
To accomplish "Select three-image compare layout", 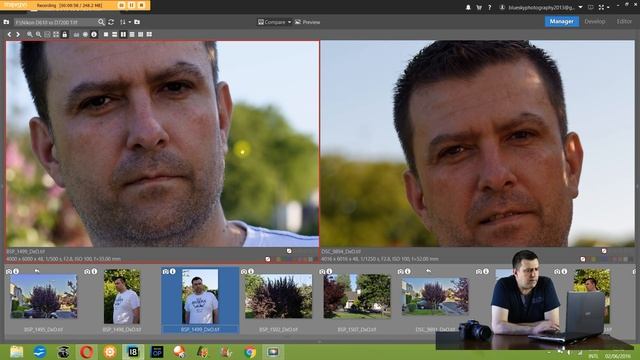I will pos(132,35).
